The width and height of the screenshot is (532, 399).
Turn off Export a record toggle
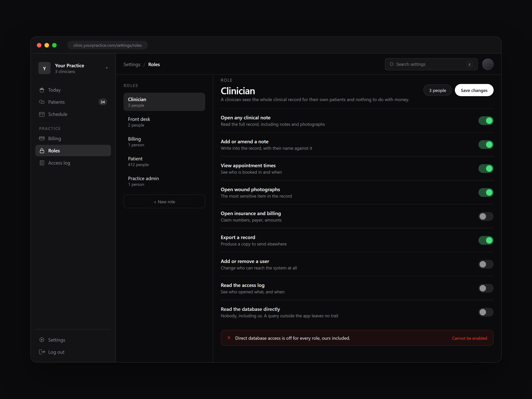click(486, 240)
